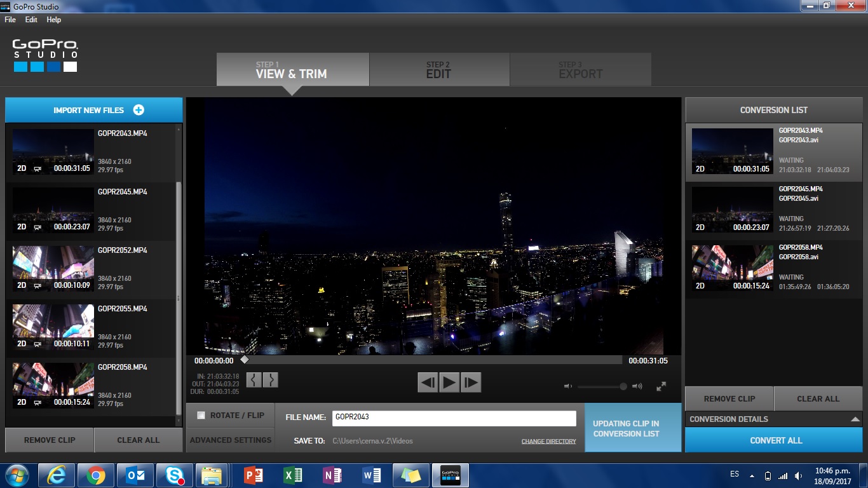Remove clip from import list
Viewport: 868px width, 488px height.
pyautogui.click(x=50, y=440)
